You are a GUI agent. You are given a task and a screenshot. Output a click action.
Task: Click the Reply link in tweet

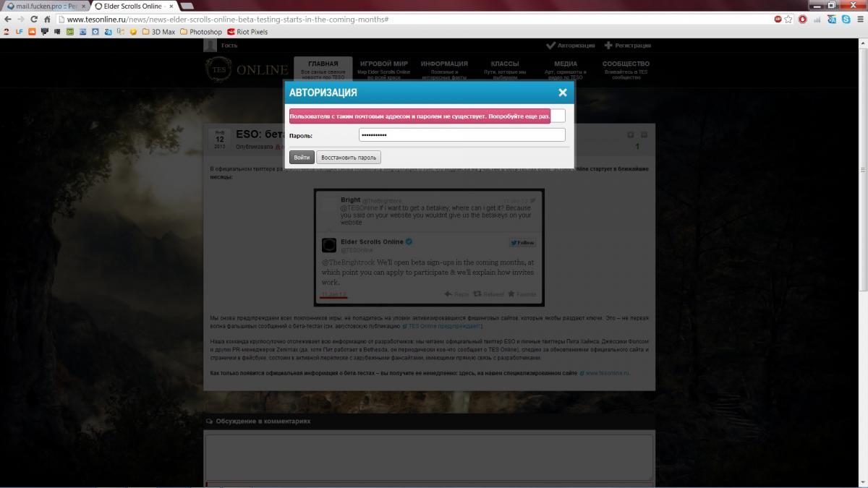coord(456,294)
